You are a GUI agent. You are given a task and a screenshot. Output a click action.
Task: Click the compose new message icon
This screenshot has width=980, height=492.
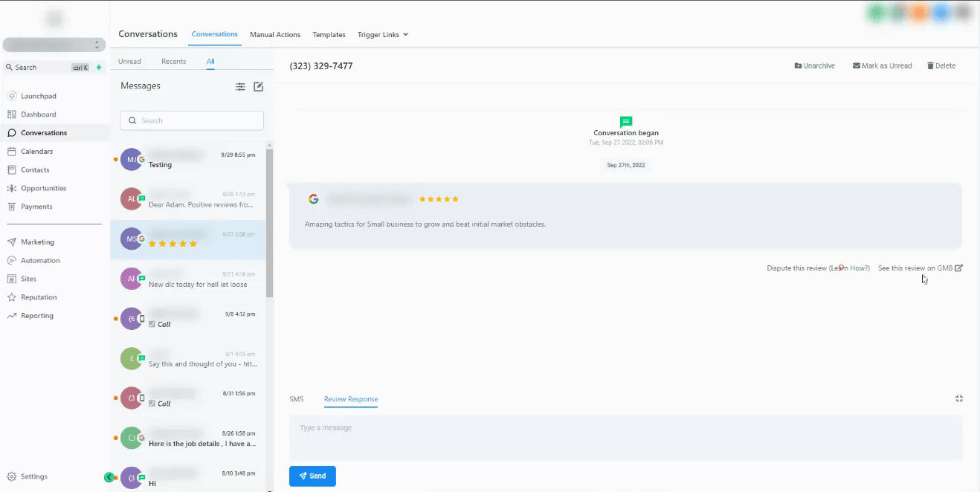click(258, 87)
